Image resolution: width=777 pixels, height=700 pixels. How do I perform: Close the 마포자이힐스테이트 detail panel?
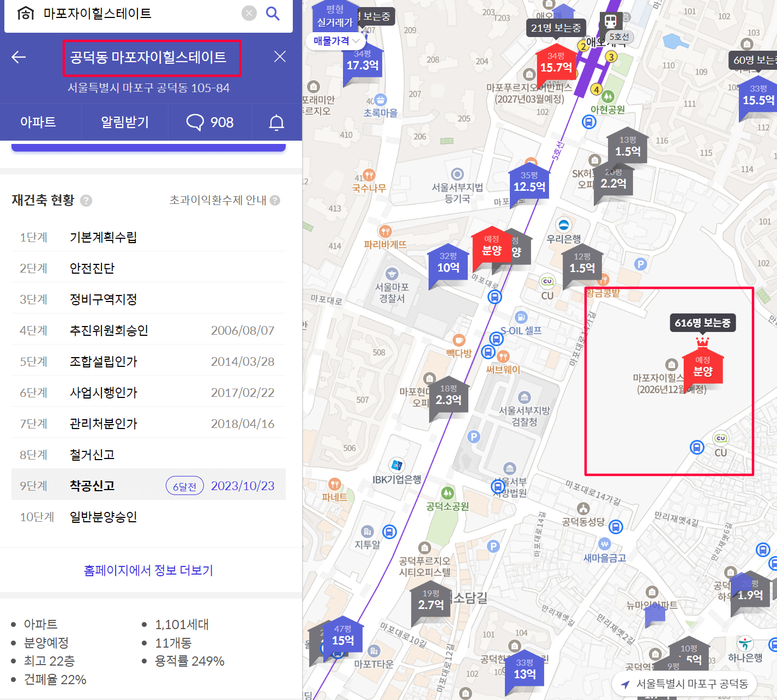pyautogui.click(x=280, y=57)
